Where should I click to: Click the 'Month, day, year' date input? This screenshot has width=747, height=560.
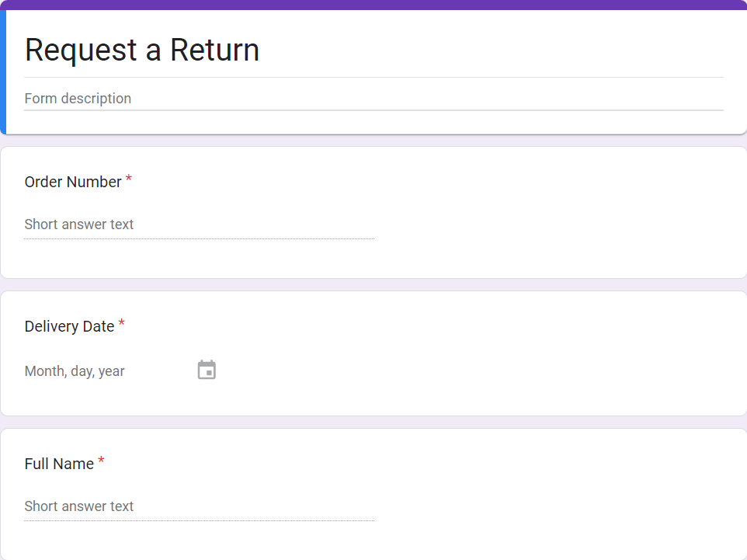tap(75, 371)
